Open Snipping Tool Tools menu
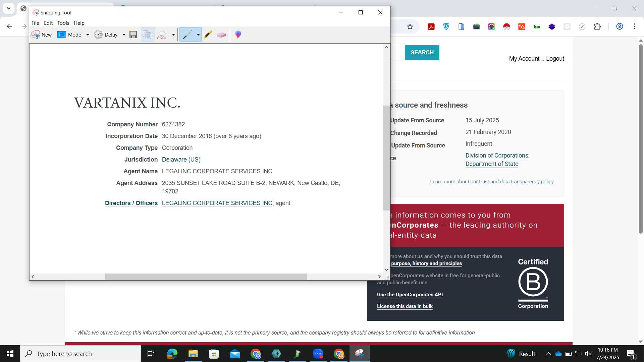The image size is (644, 362). pyautogui.click(x=63, y=23)
